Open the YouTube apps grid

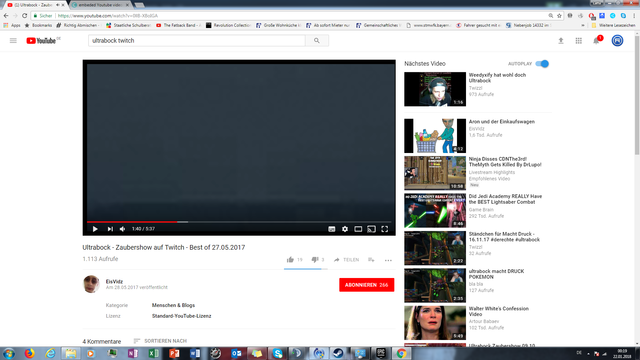click(x=578, y=40)
